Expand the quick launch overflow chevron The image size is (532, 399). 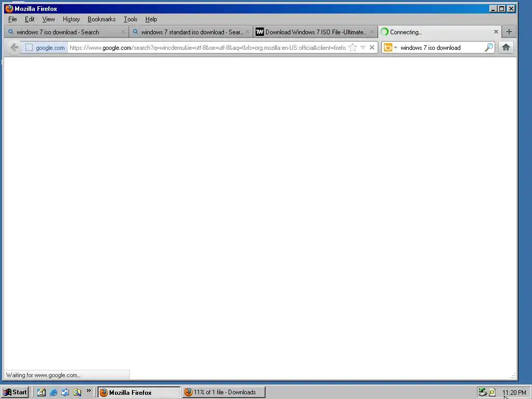[88, 391]
